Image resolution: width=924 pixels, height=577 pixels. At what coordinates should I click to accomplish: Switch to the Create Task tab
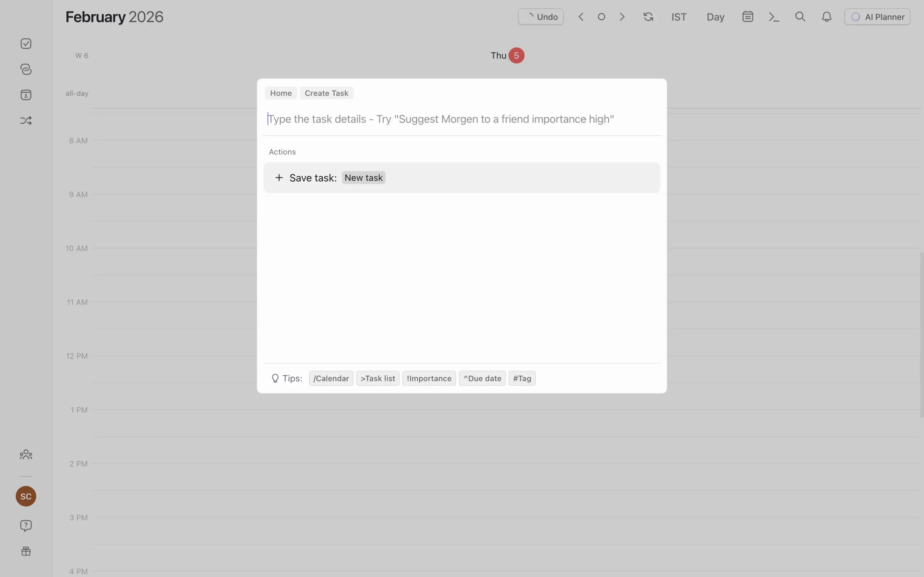(326, 93)
